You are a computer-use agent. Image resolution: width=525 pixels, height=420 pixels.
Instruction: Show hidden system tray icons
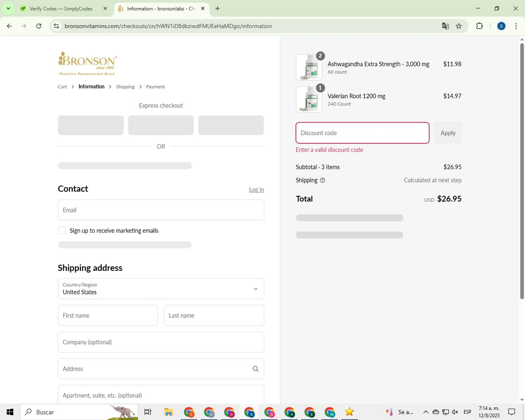tap(426, 412)
